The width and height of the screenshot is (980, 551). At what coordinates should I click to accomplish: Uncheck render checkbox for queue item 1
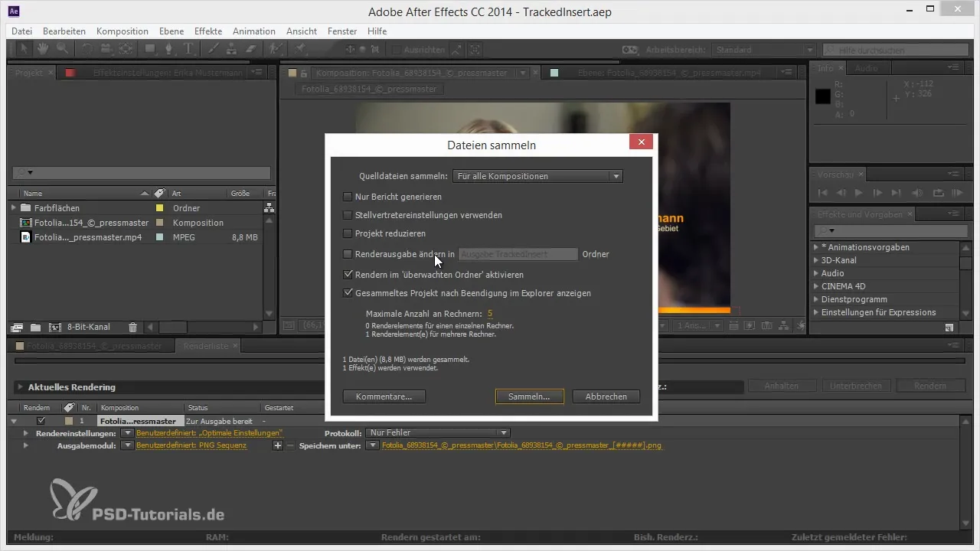[x=41, y=421]
